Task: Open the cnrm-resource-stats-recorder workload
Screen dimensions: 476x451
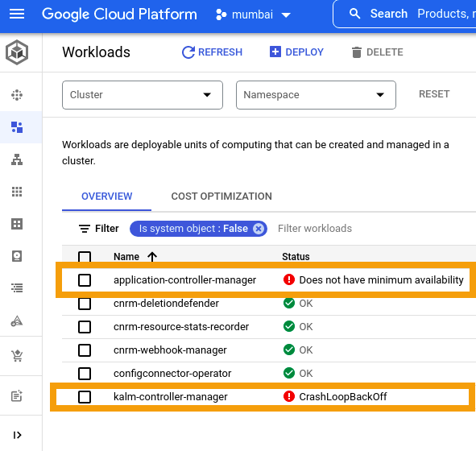Action: pyautogui.click(x=181, y=326)
